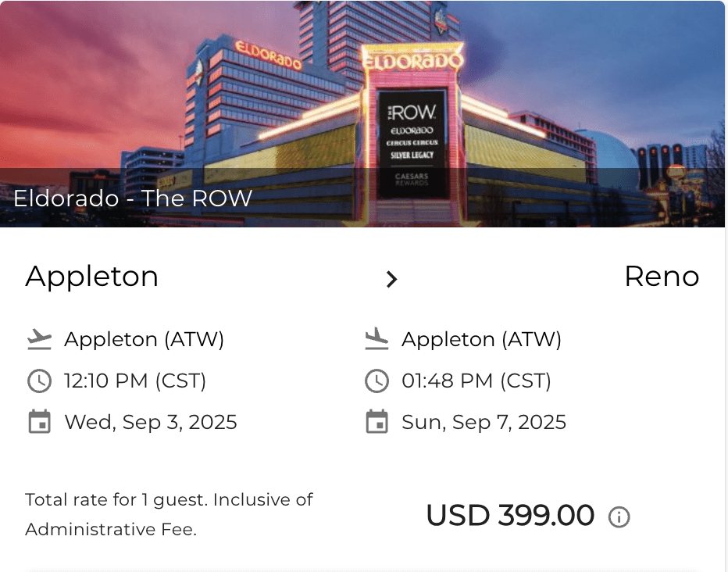The width and height of the screenshot is (728, 572).
Task: Click the arriving airplane landing icon
Action: (x=376, y=340)
